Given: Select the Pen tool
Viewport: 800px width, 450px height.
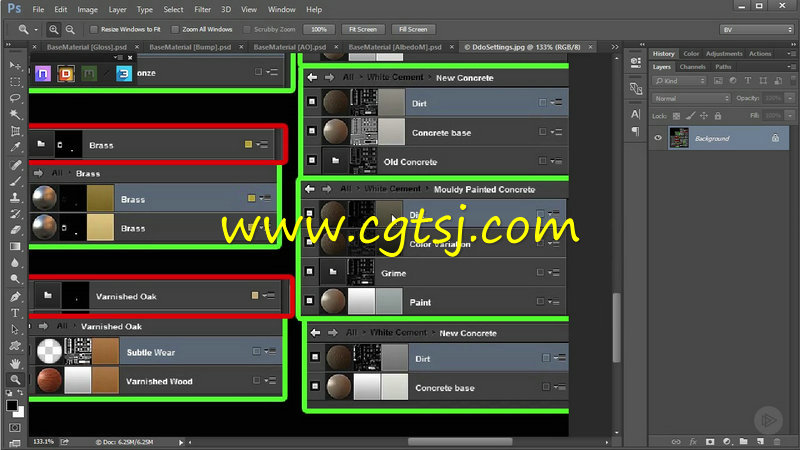Looking at the screenshot, I should 15,296.
